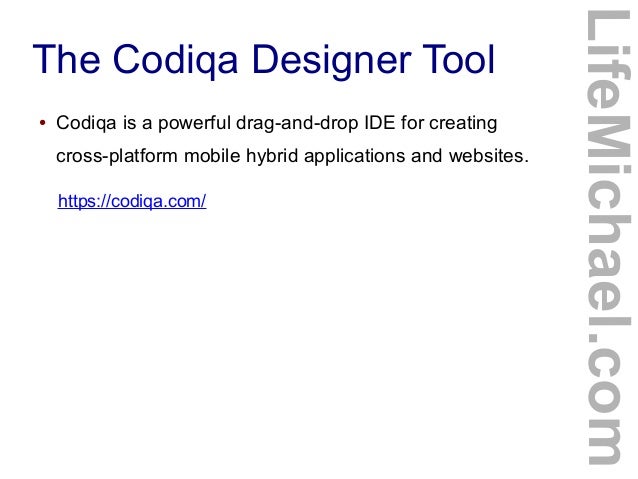Click the line "cross-platform mobile hybrid applications and websites."

(x=292, y=156)
